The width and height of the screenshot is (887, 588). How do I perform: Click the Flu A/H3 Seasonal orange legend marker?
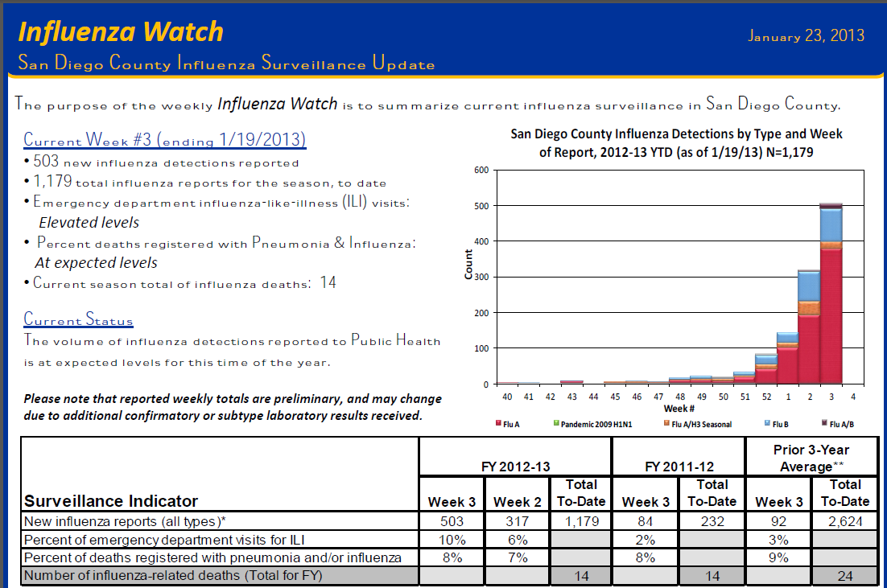point(666,423)
